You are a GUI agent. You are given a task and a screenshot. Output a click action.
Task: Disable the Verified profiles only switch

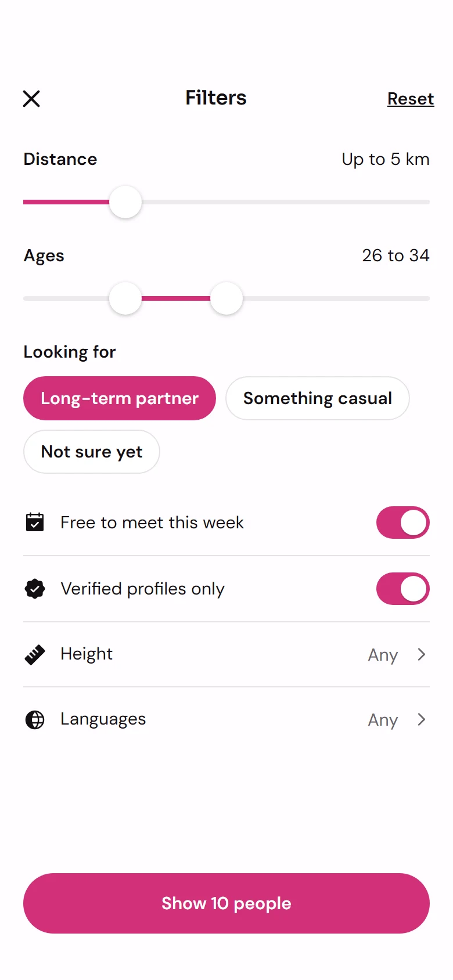[x=403, y=589]
